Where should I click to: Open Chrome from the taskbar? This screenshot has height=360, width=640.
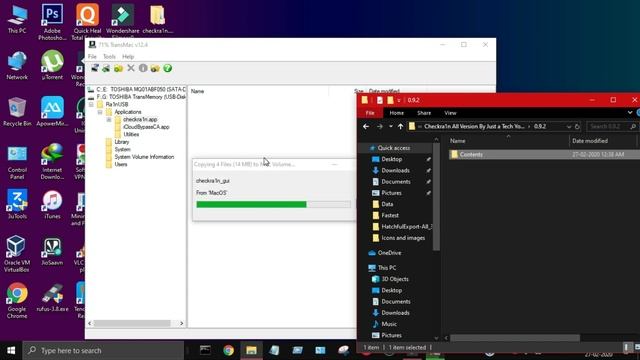coord(228,350)
